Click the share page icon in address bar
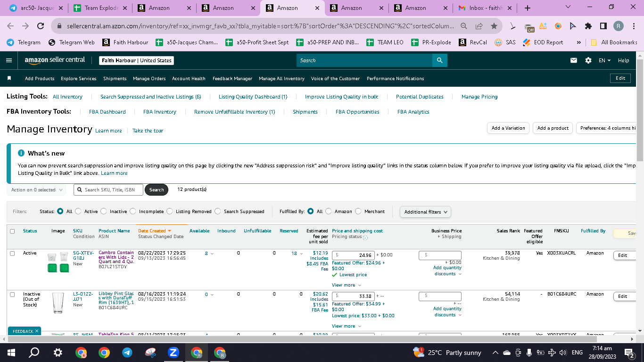The width and height of the screenshot is (644, 362). 479,26
